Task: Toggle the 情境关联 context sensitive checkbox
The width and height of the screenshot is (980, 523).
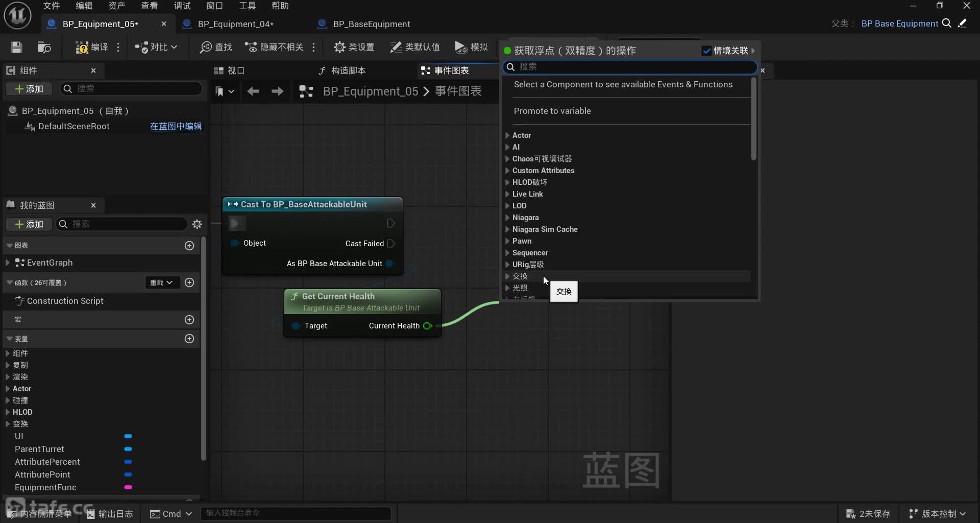Action: point(706,51)
